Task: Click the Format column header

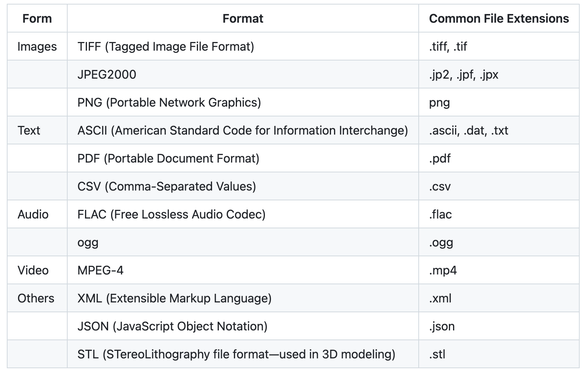Action: point(243,19)
